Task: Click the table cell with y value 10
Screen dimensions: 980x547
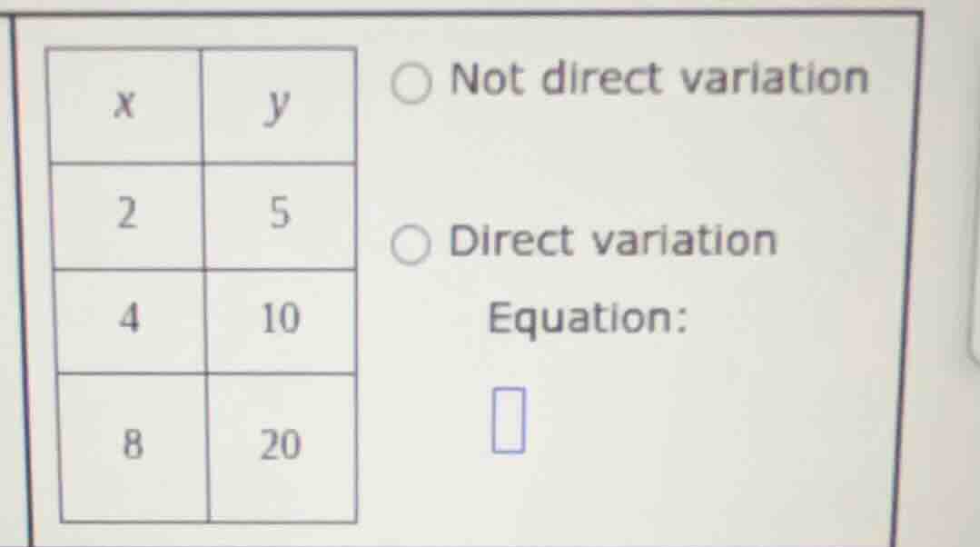Action: click(281, 321)
